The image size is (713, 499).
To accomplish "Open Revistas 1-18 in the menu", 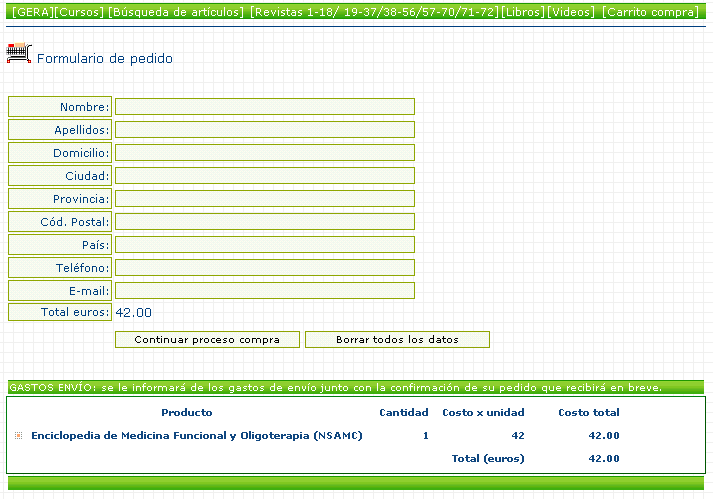I will click(293, 12).
